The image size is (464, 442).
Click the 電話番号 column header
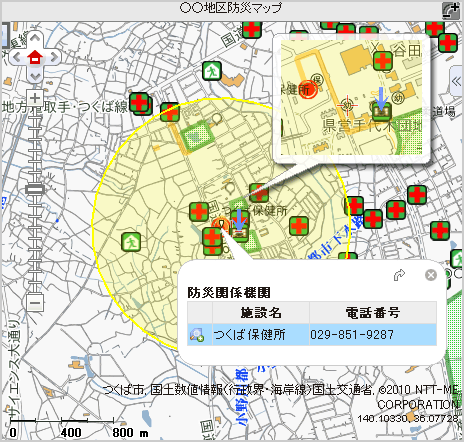pyautogui.click(x=373, y=313)
